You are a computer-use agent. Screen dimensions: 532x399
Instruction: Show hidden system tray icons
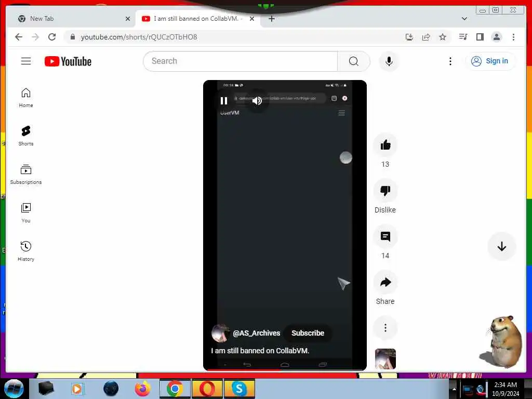click(454, 389)
